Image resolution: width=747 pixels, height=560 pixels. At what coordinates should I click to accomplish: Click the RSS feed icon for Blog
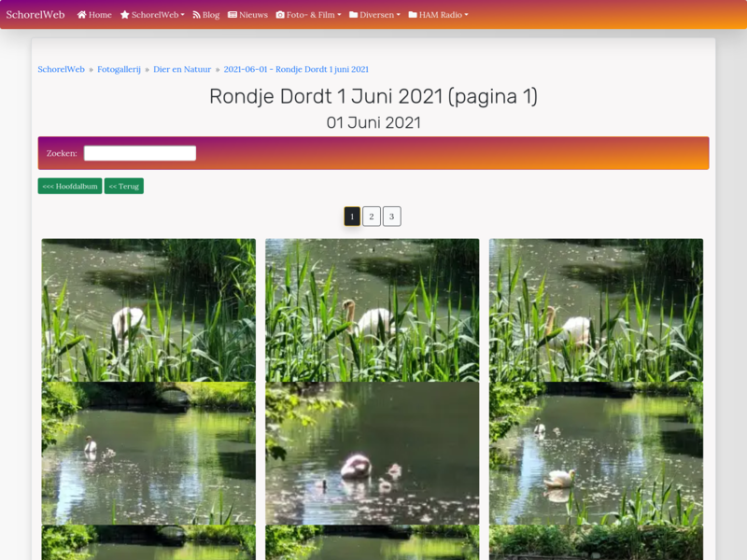[x=196, y=15]
